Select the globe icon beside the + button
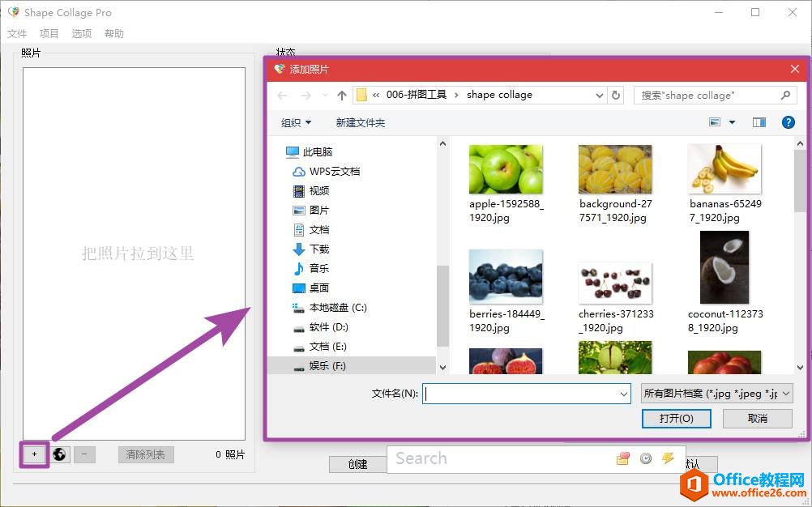 click(58, 454)
